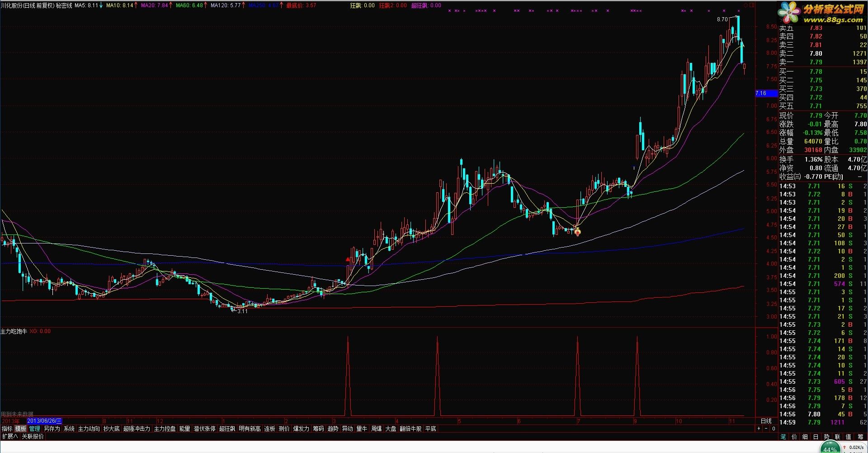Click the square window icon at chart top right

pyautogui.click(x=752, y=5)
